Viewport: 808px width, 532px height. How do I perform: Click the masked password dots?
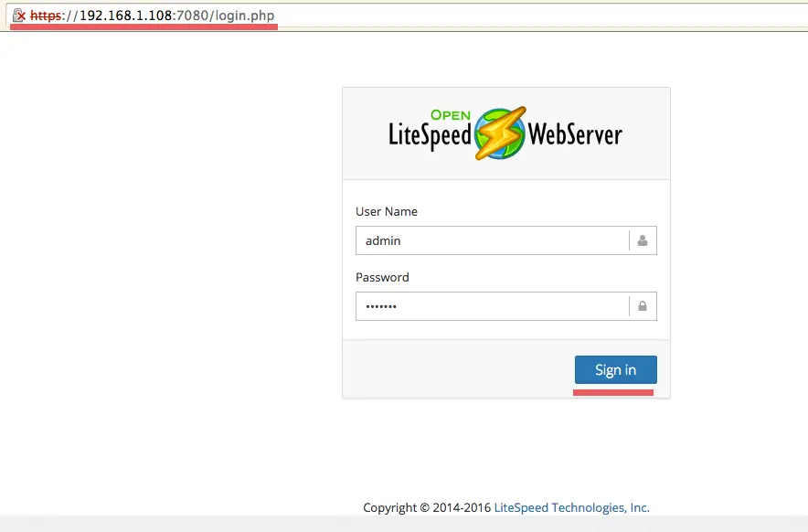coord(381,307)
